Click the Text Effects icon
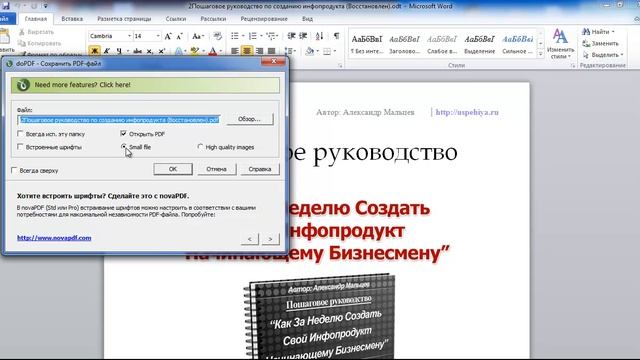The image size is (640, 360). (178, 51)
